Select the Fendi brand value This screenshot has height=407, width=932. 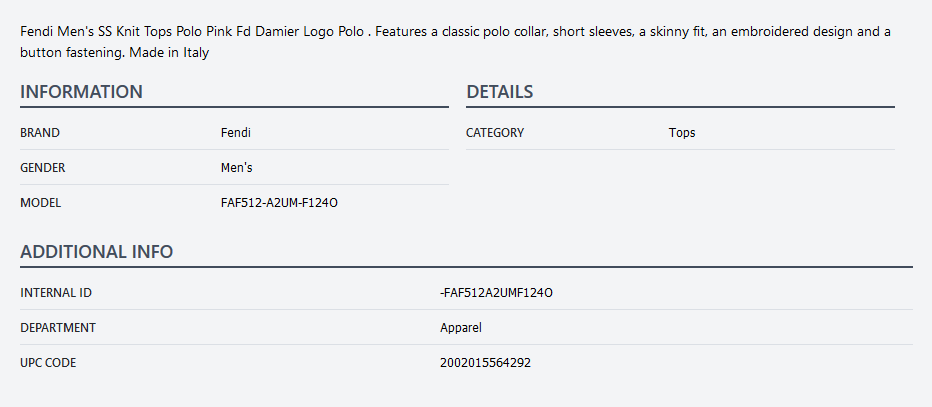click(235, 132)
